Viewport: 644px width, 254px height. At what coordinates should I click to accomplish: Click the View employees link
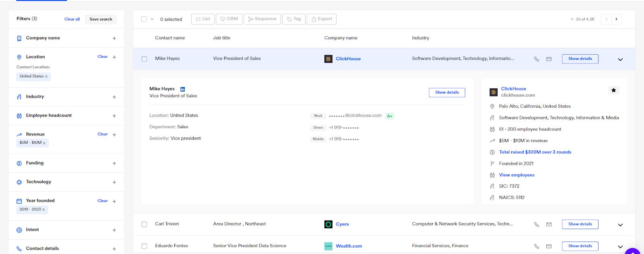[517, 175]
